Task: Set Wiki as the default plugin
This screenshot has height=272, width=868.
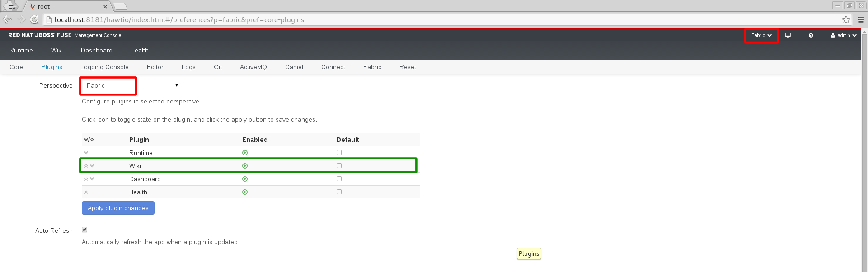Action: click(x=339, y=166)
